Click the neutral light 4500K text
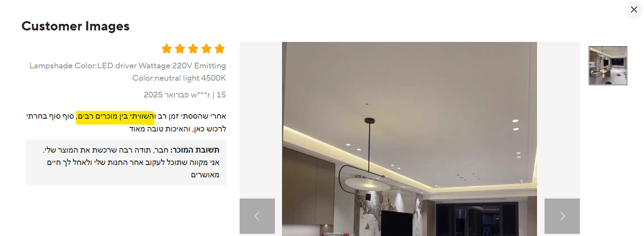 point(179,78)
